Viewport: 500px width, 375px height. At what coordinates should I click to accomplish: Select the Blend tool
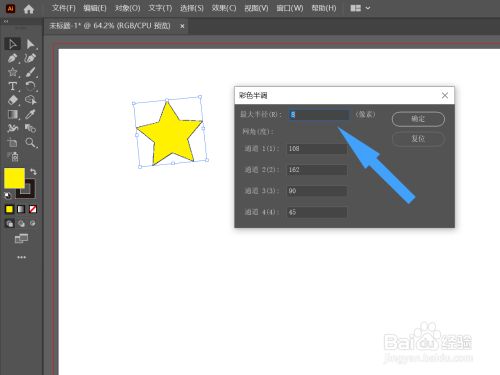(30, 128)
